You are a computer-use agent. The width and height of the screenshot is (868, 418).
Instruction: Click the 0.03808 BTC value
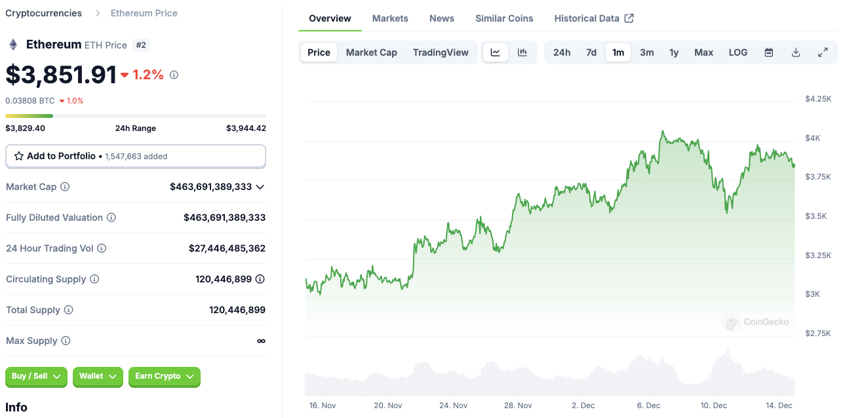(x=30, y=101)
